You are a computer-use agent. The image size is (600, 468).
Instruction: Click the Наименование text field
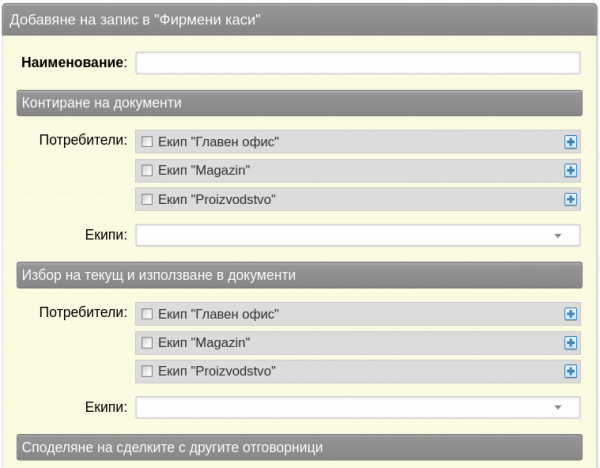(358, 63)
